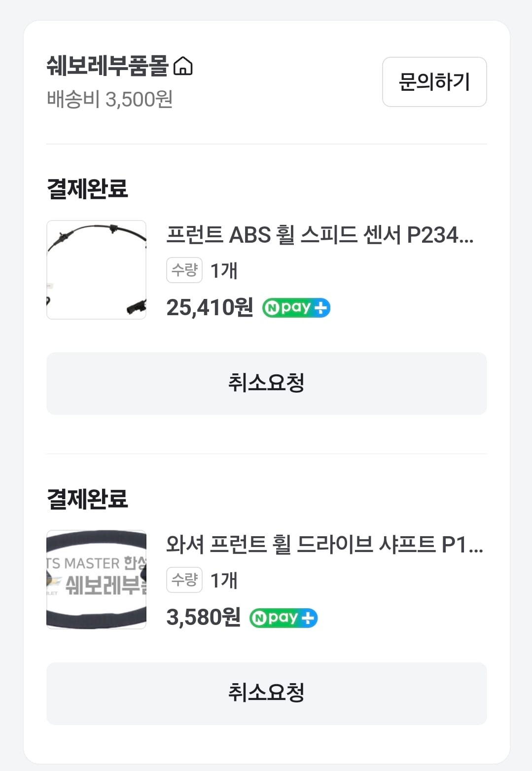Click the 3,580원 price
532x771 pixels.
pos(203,618)
